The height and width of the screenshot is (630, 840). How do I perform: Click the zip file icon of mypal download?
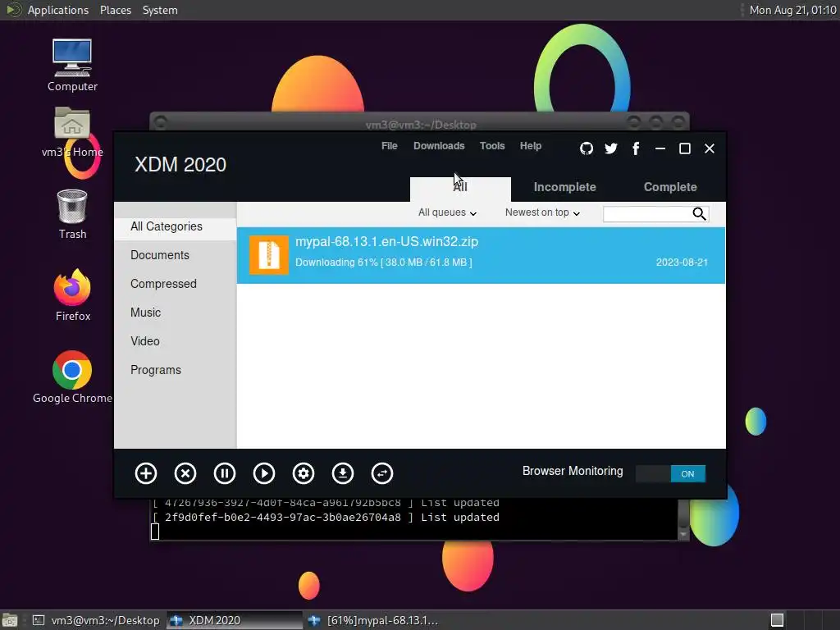click(269, 255)
